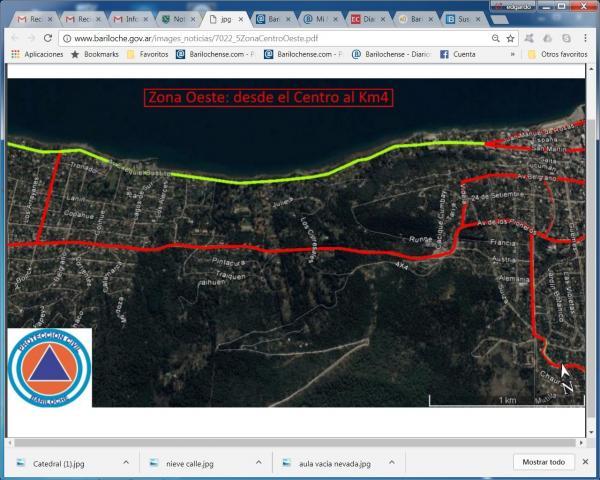The height and width of the screenshot is (480, 600).
Task: Open the Bookmarks star folder
Action: tap(95, 54)
